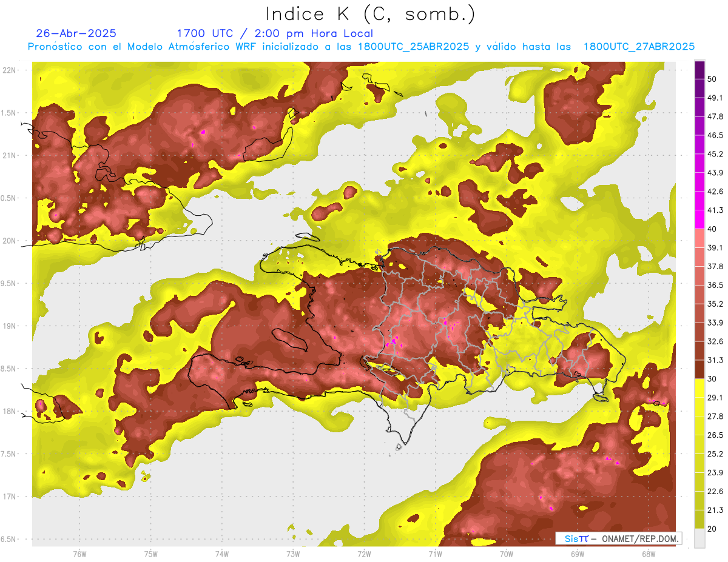Select the '43.9' scale label
Image resolution: width=728 pixels, height=562 pixels.
pyautogui.click(x=715, y=173)
